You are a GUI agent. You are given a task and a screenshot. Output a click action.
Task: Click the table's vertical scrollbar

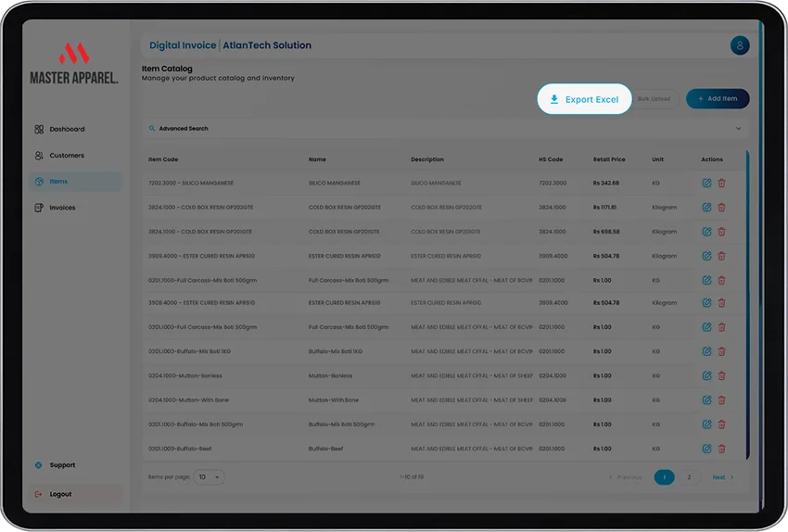click(748, 304)
